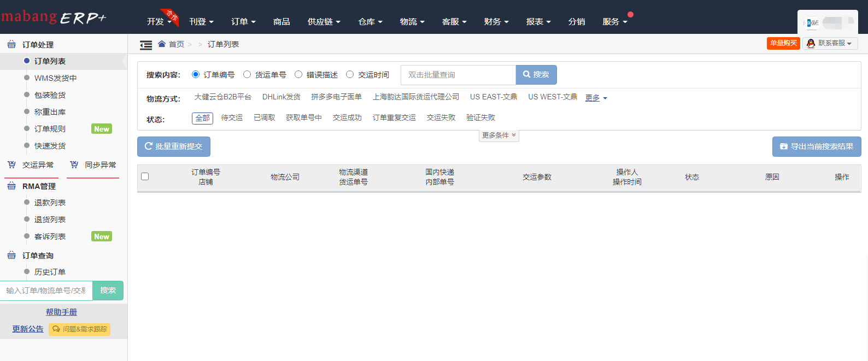Open the 商品 top menu
The width and height of the screenshot is (868, 361).
(x=281, y=21)
